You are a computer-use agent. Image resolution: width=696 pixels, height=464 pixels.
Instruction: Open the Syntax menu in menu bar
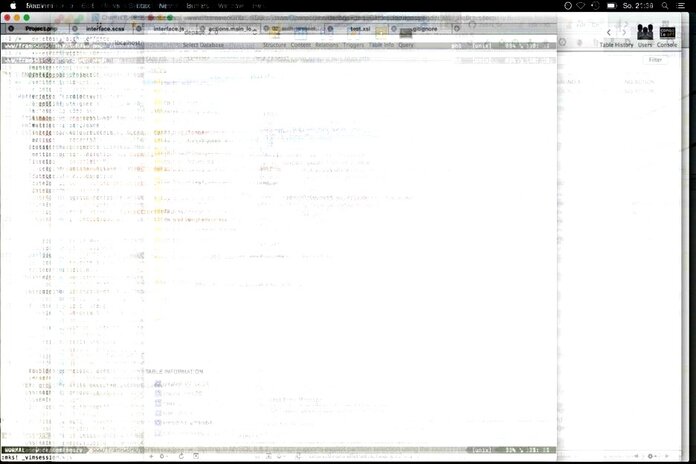pos(139,6)
